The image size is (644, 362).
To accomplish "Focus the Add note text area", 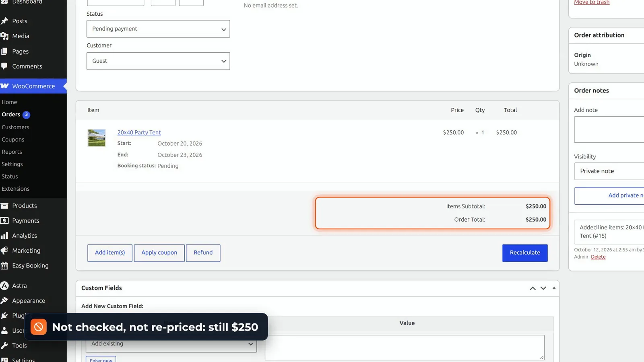I will (609, 130).
